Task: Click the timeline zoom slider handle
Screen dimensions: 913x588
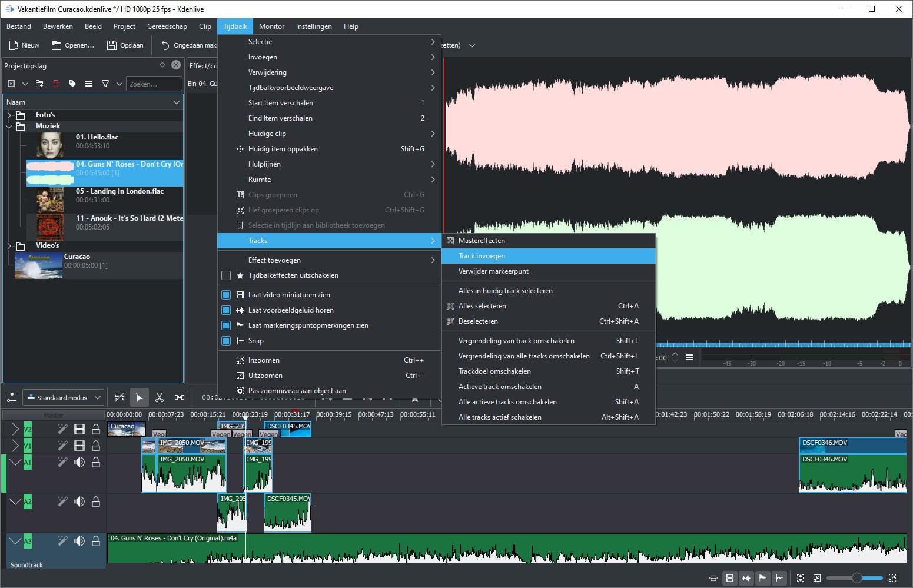Action: point(857,578)
